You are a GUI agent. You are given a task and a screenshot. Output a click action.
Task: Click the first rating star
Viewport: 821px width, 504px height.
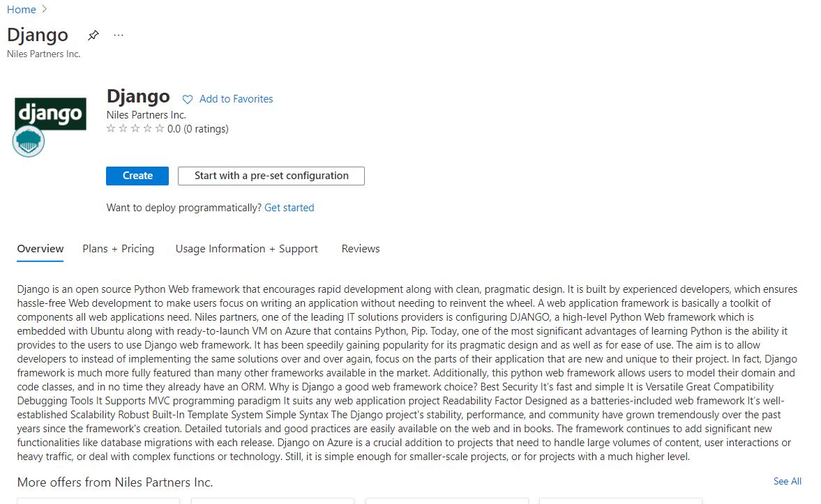point(111,129)
